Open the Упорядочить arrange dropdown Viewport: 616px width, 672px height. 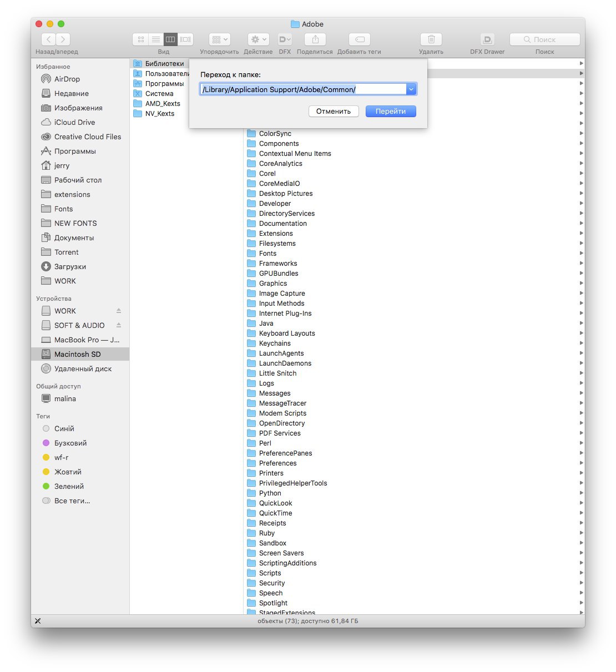pos(220,39)
